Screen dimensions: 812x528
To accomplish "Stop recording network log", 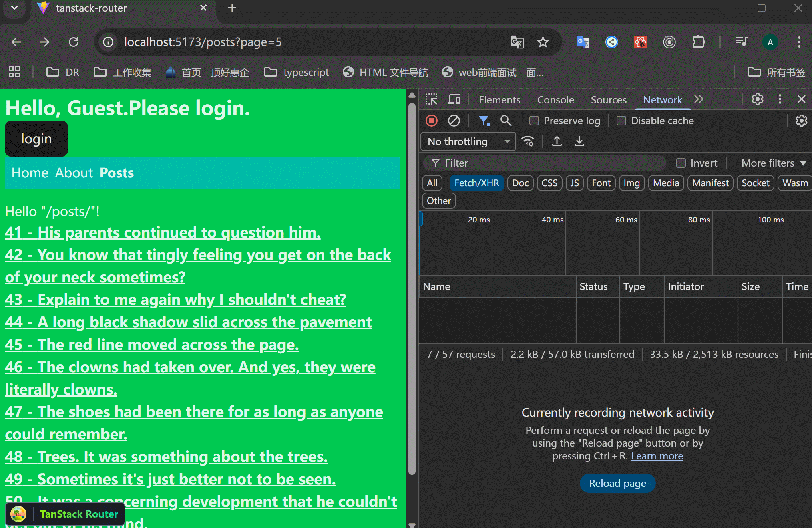I will [x=432, y=121].
